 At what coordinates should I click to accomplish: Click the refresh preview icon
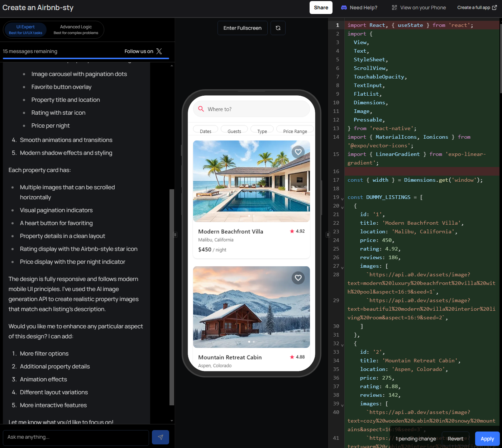pyautogui.click(x=278, y=28)
